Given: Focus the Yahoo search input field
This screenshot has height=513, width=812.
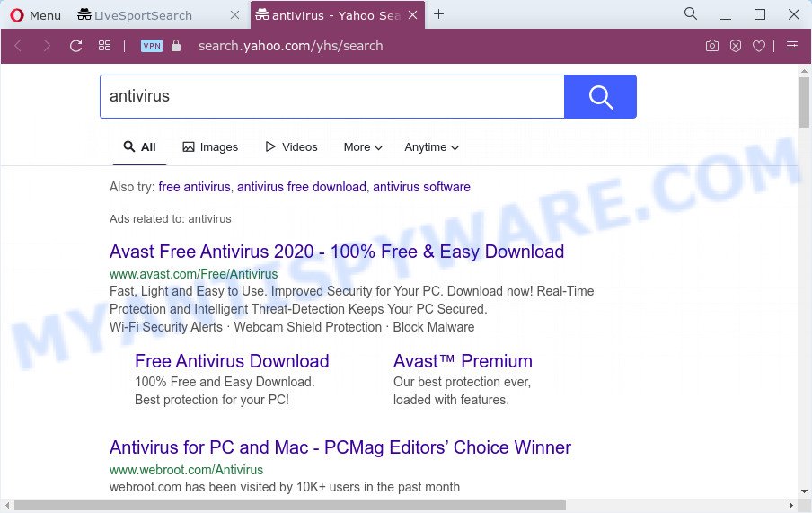Looking at the screenshot, I should 332,96.
